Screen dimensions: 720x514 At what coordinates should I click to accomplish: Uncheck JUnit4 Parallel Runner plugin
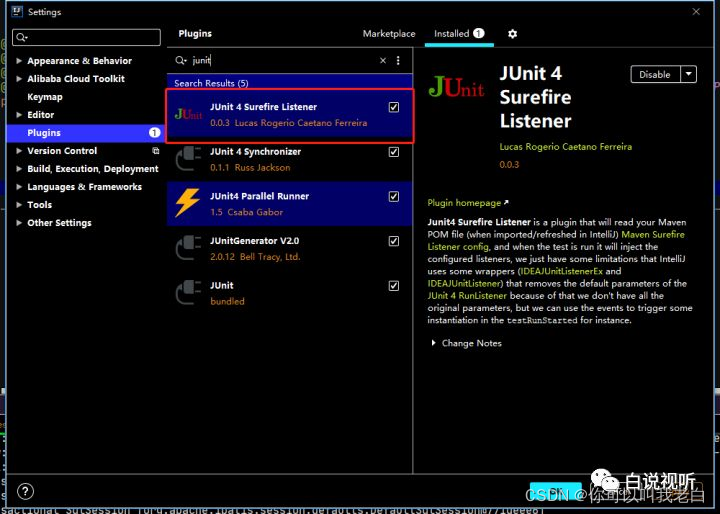pyautogui.click(x=394, y=196)
